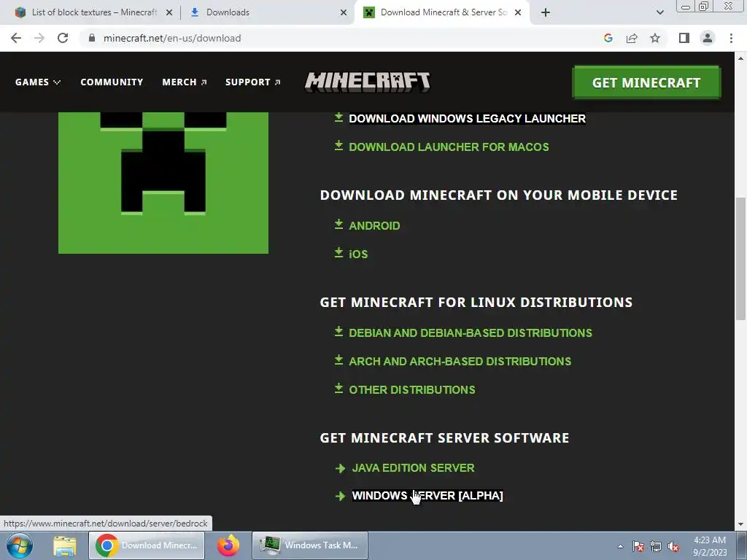The height and width of the screenshot is (560, 747).
Task: Go back to the previous page
Action: pos(16,38)
